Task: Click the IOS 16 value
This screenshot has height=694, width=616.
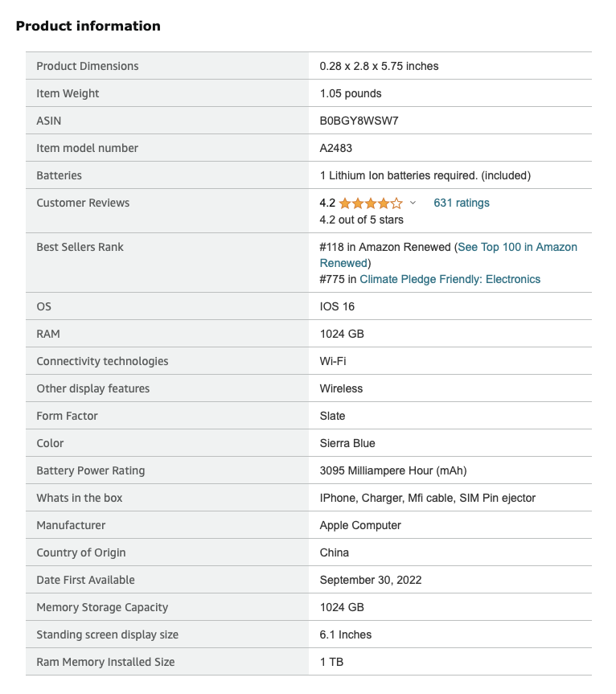Action: (337, 307)
